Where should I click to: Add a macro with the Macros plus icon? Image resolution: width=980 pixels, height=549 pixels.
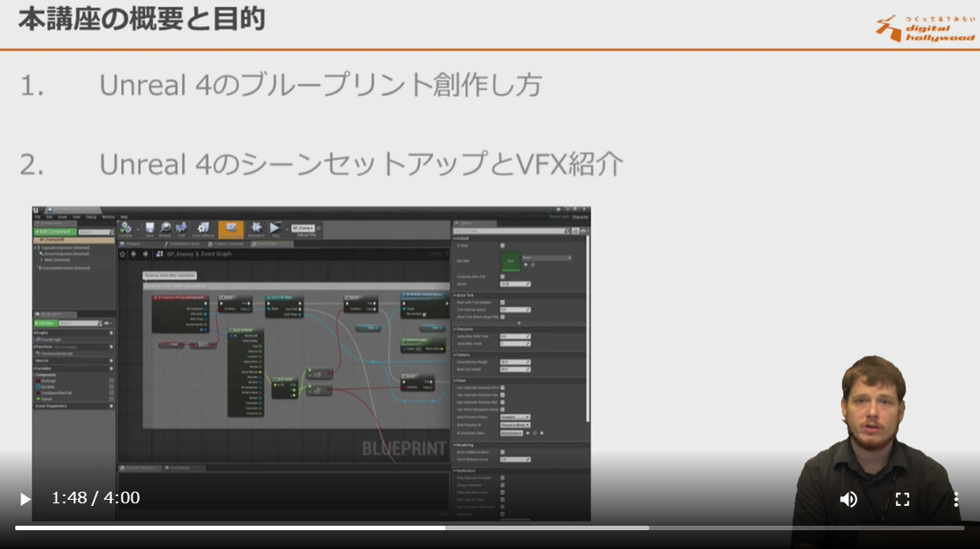point(111,360)
